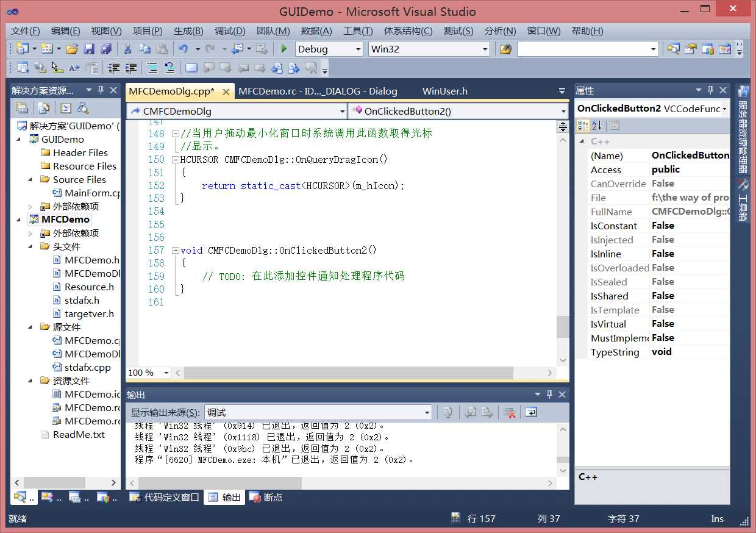This screenshot has height=533, width=756.
Task: Toggle auto-hide pin on the Output panel
Action: [x=549, y=395]
